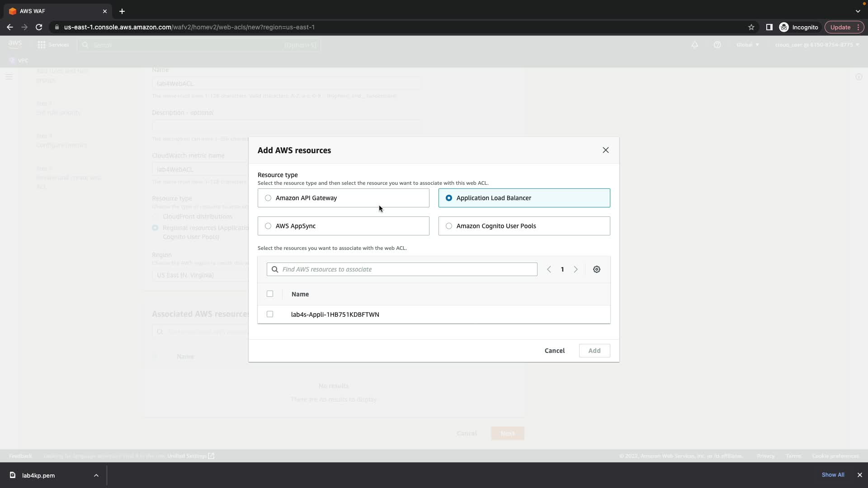Click the Add button
Image resolution: width=868 pixels, height=488 pixels.
[x=594, y=351]
